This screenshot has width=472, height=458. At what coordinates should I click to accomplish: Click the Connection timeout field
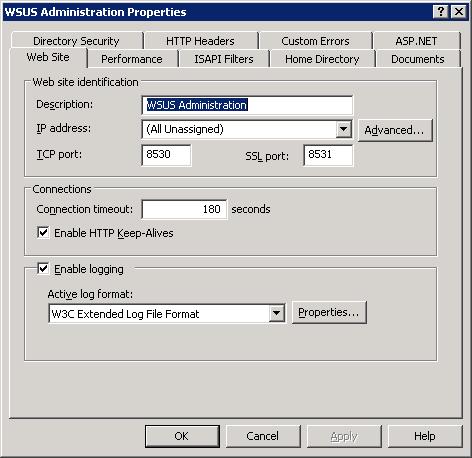[x=184, y=209]
